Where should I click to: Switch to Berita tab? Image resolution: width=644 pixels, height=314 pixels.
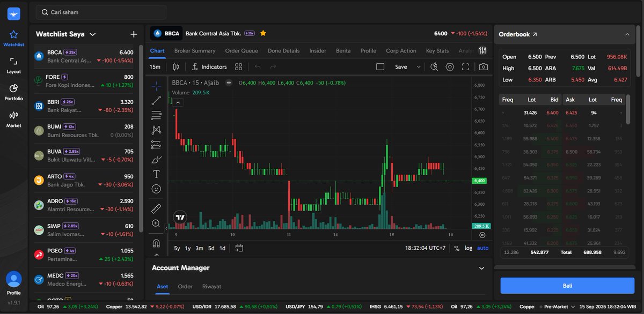pyautogui.click(x=343, y=51)
